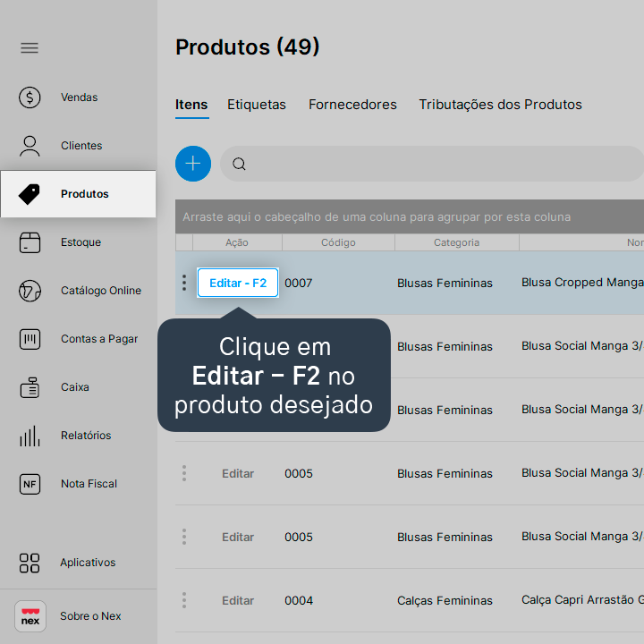This screenshot has width=644, height=644.
Task: Click in the product search field
Action: [x=432, y=164]
